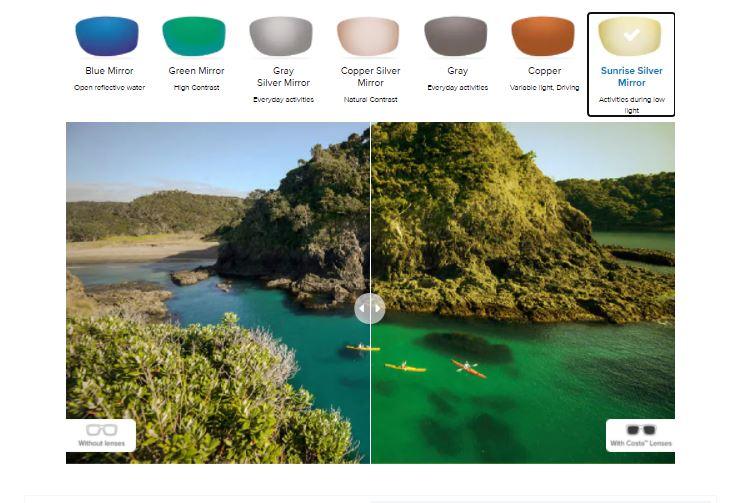Screen dimensions: 737x503
Task: Click the Copper Silver Mirror label
Action: pos(370,77)
